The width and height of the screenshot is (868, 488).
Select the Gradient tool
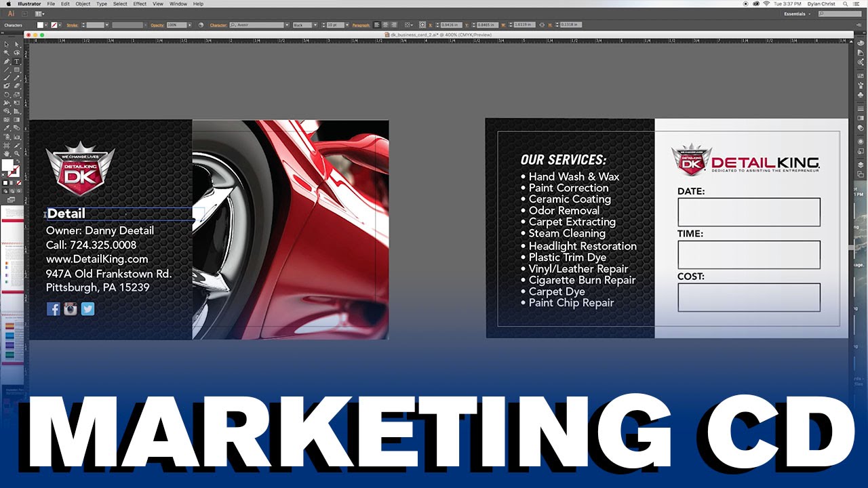click(x=16, y=119)
